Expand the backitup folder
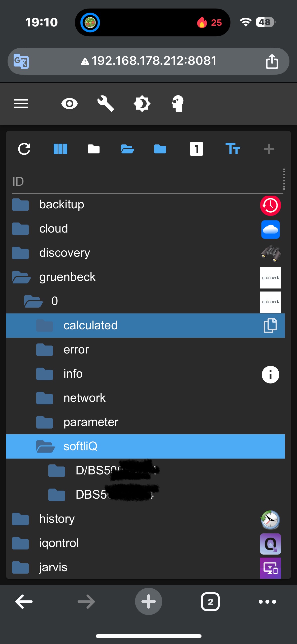The height and width of the screenshot is (644, 297). click(20, 204)
